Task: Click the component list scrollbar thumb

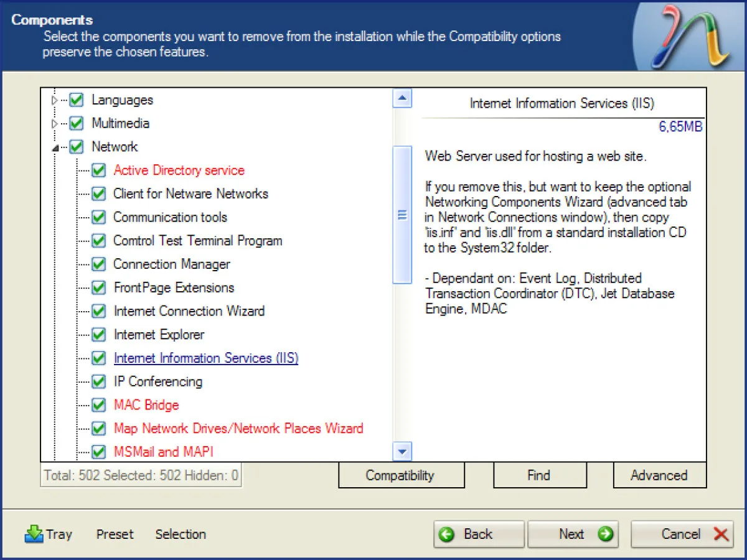Action: pos(403,215)
